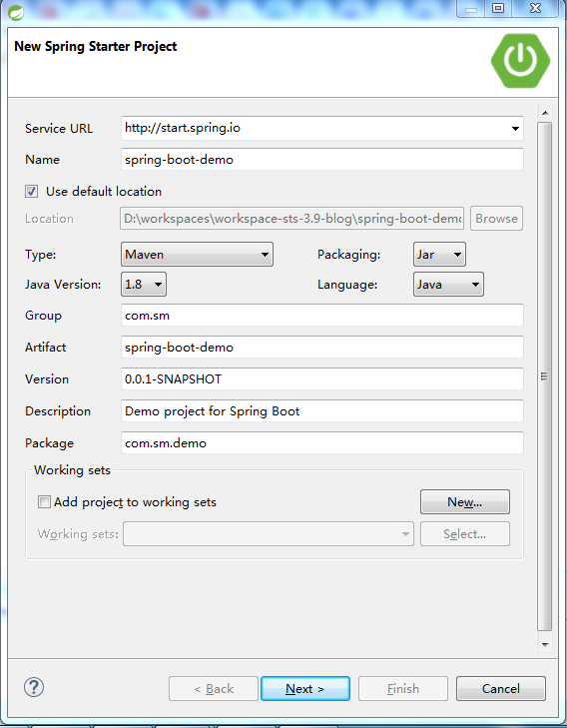Click the minimize window button

point(471,8)
